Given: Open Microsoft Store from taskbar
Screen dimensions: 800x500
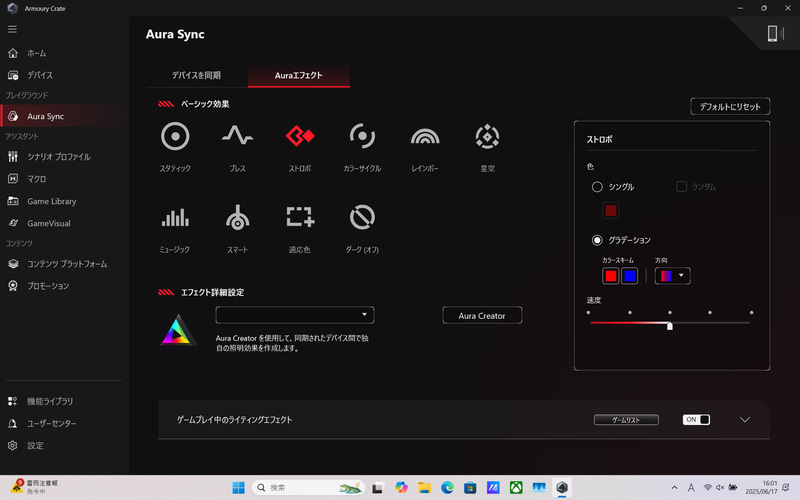Looking at the screenshot, I should click(470, 488).
